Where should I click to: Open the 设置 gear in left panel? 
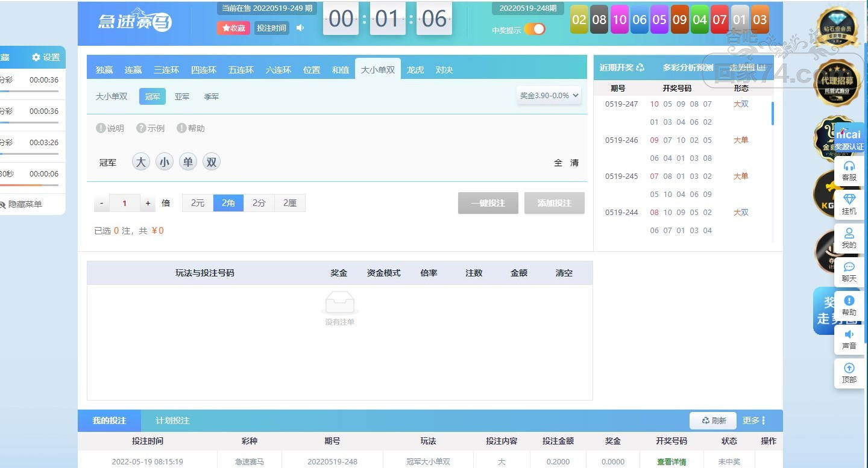point(46,57)
